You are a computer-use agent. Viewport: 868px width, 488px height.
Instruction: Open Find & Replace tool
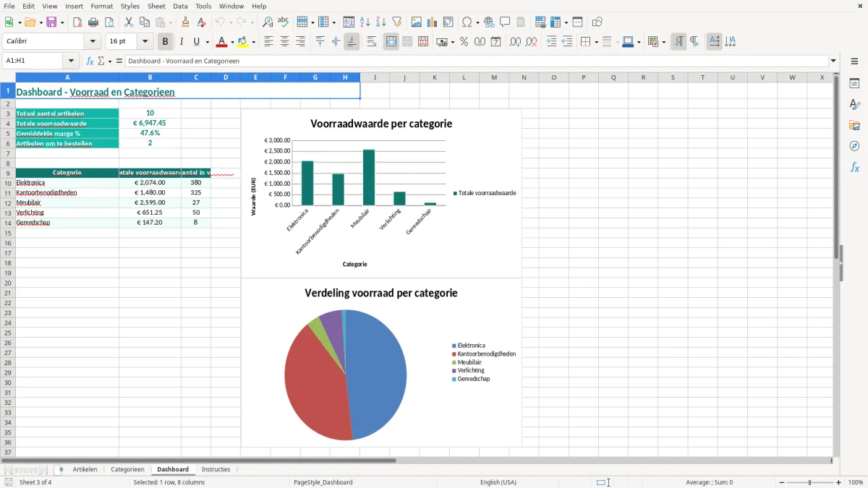click(268, 22)
